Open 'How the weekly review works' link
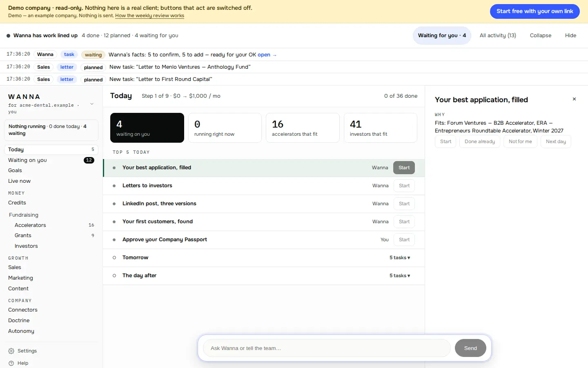This screenshot has height=368, width=588. pos(149,16)
